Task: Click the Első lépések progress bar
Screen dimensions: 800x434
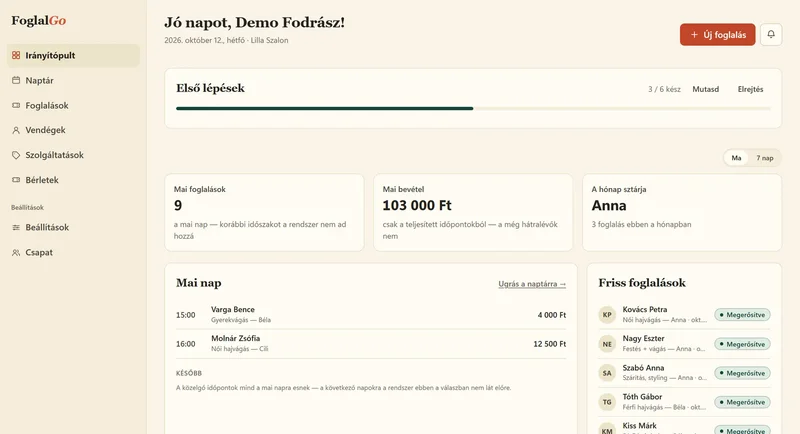Action: pyautogui.click(x=473, y=108)
